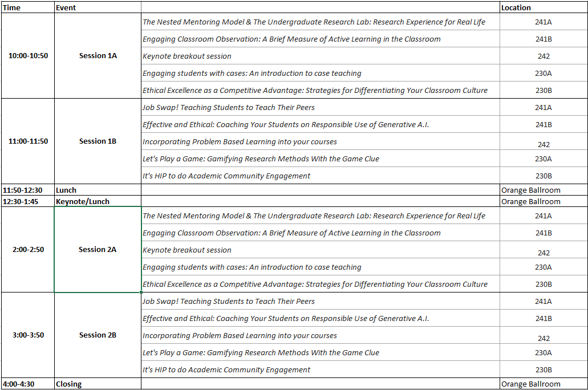Click location 241A for Session 2B Job Swap

(x=544, y=301)
